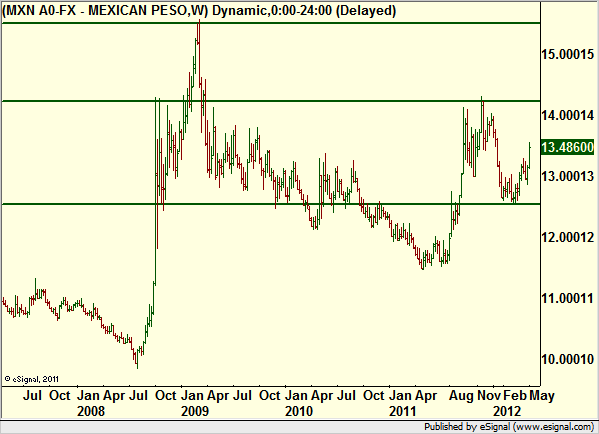
Task: Click the May month label on time axis
Action: (542, 395)
